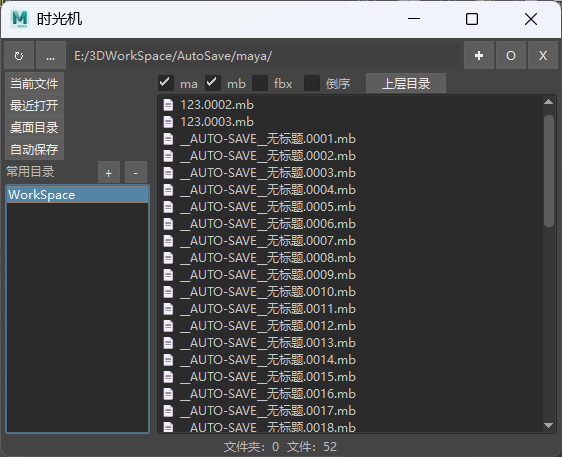The width and height of the screenshot is (562, 457).
Task: Click the 桌面目录 button
Action: [34, 127]
